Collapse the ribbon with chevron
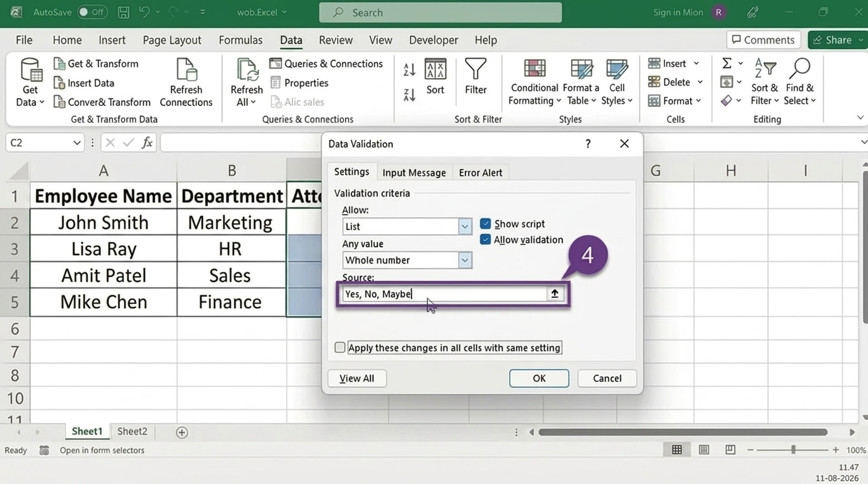Screen dimensions: 868x484 click(x=860, y=118)
